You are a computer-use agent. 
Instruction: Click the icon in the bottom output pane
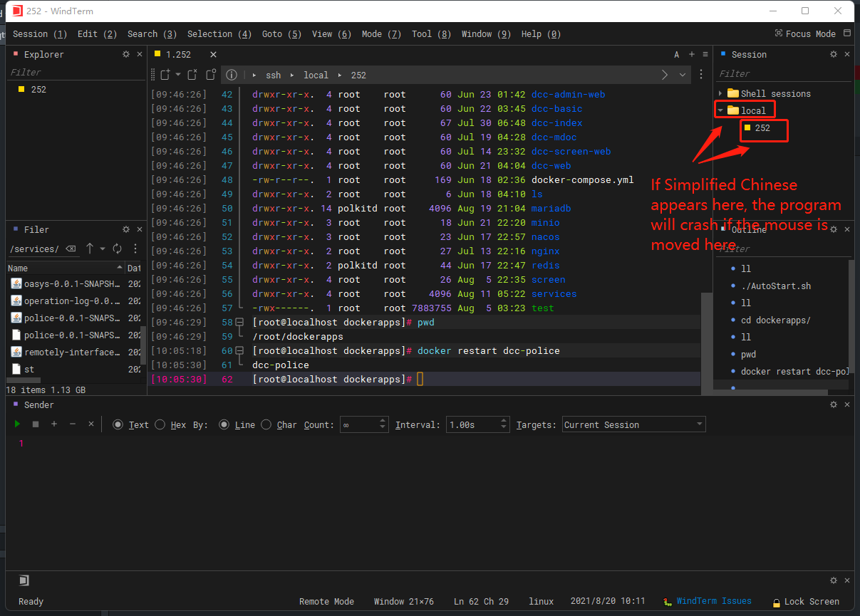24,580
